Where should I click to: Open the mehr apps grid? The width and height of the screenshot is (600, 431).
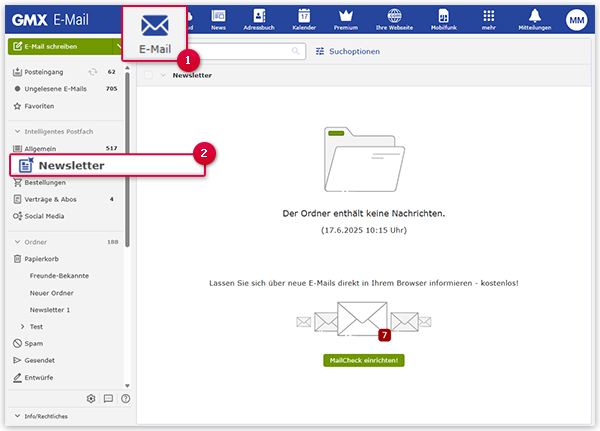(489, 20)
